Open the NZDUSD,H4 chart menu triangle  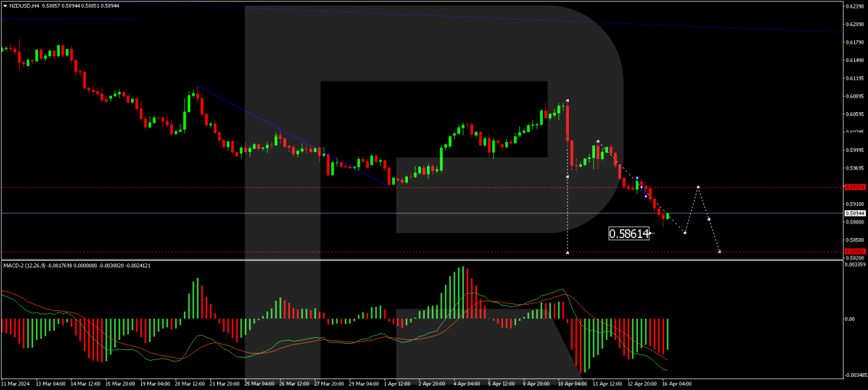(x=5, y=5)
